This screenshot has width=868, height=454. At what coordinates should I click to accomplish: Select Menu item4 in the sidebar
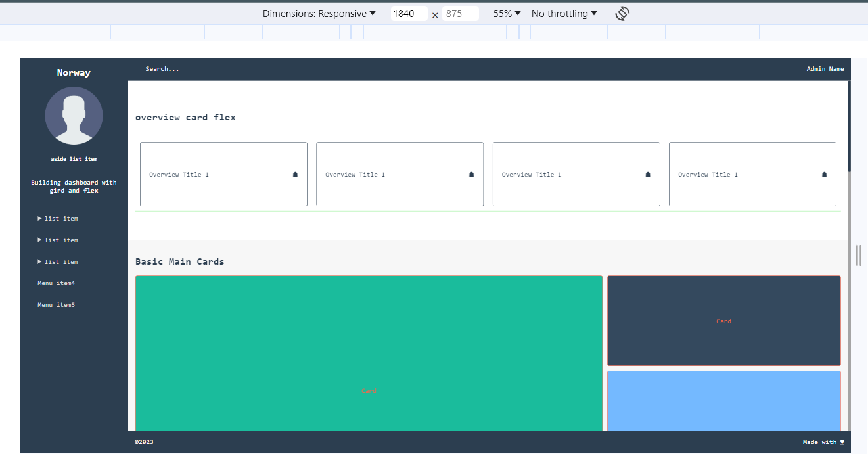(56, 283)
